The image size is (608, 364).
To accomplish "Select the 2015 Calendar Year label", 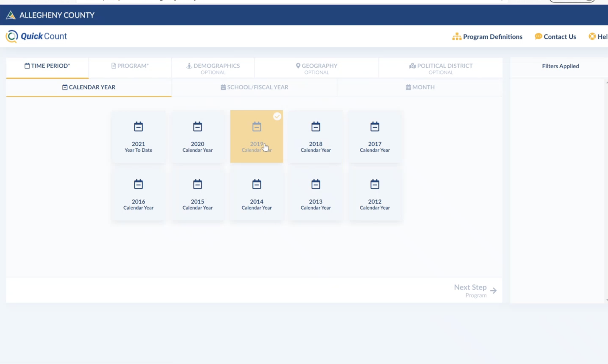I will click(198, 204).
